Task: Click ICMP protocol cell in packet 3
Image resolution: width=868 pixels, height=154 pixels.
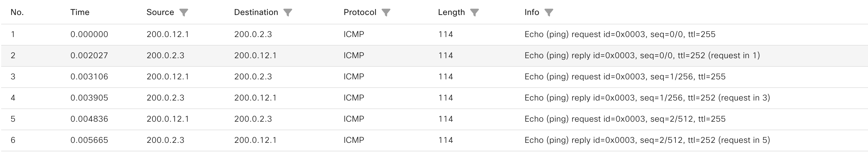Action: point(354,77)
